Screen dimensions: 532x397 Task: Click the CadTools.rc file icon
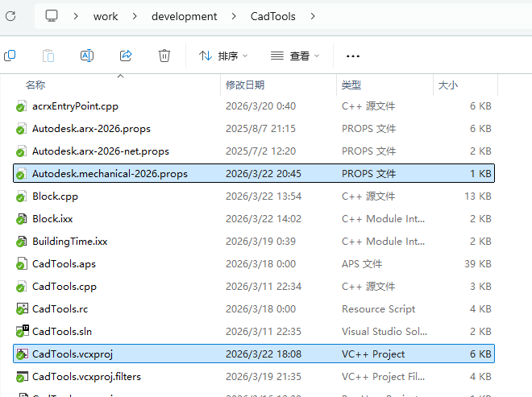pyautogui.click(x=22, y=308)
